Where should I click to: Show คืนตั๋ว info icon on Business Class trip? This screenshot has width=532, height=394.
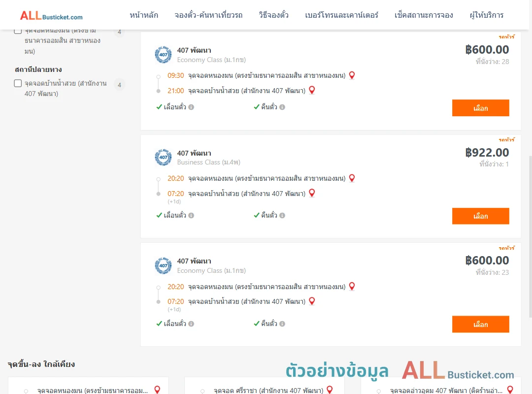point(282,216)
